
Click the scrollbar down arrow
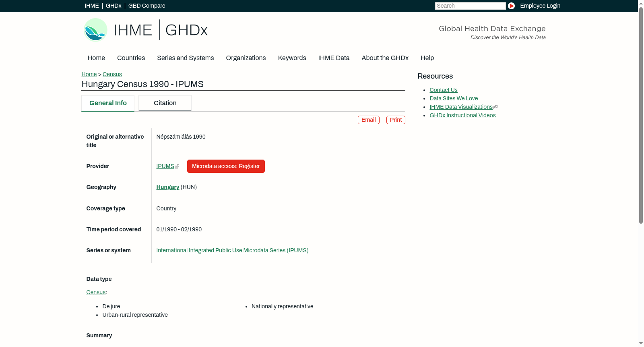tap(641, 344)
